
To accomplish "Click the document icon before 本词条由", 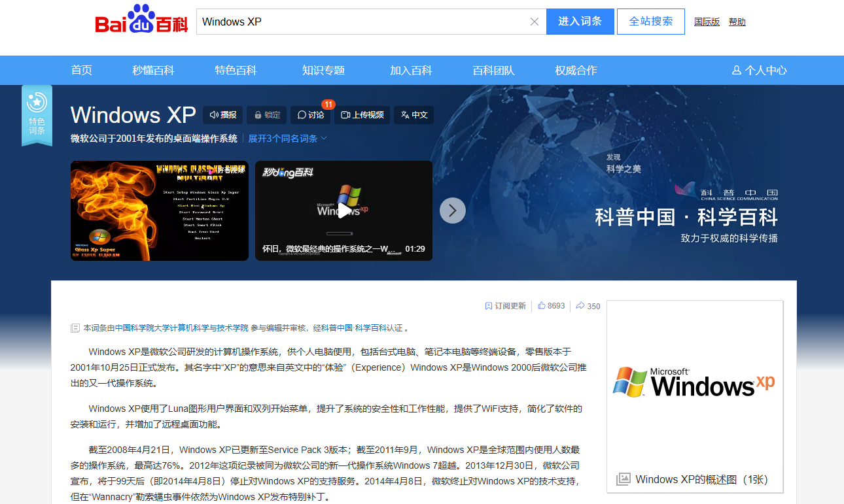I will 75,328.
